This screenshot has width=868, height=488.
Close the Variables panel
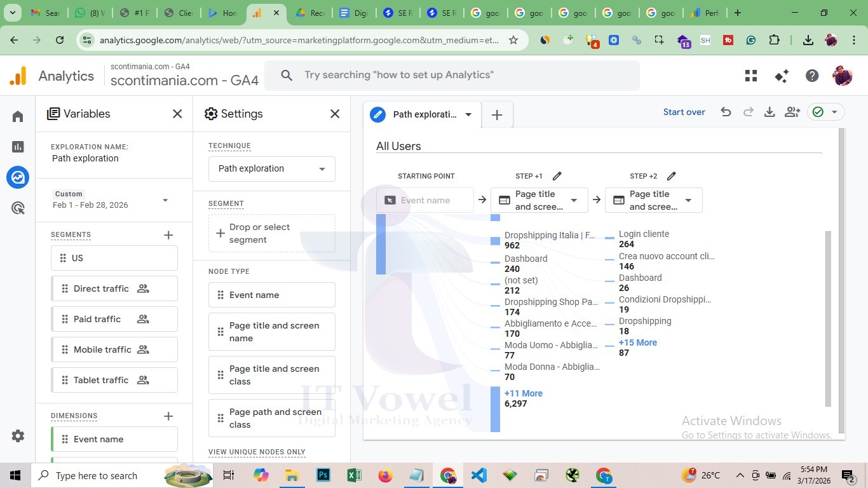tap(177, 114)
